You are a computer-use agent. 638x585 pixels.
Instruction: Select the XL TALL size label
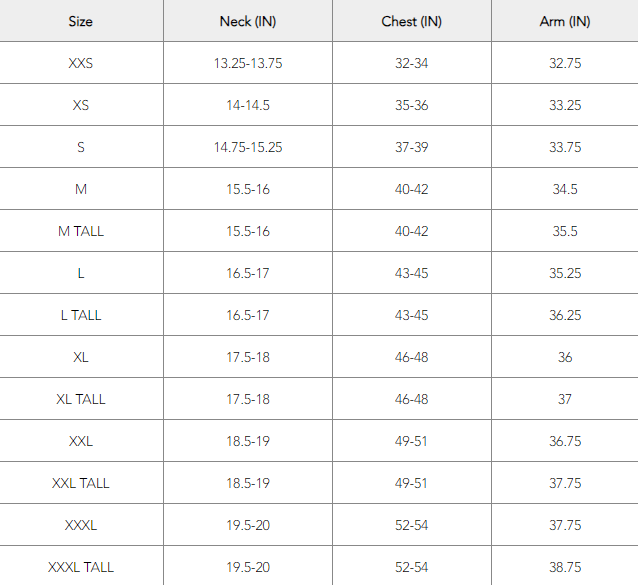click(x=81, y=399)
